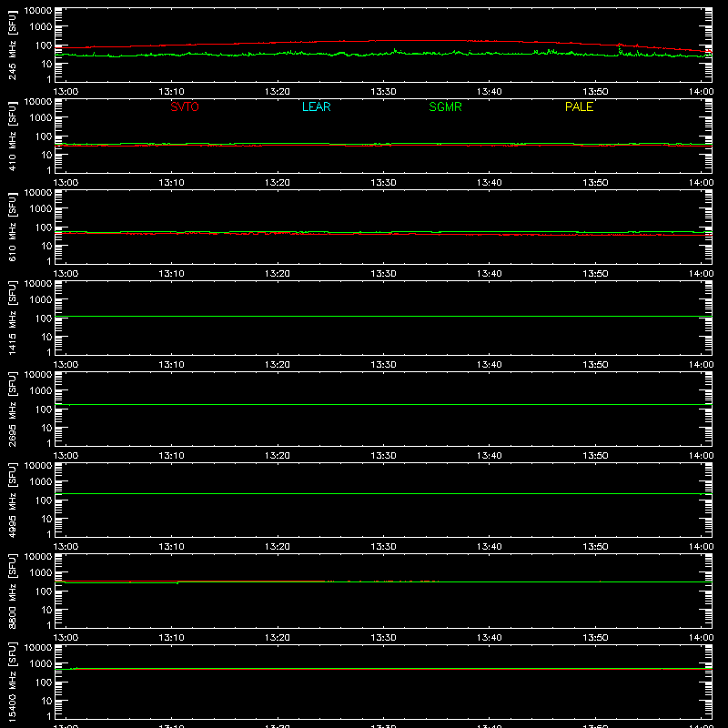Click the red SVTO trace in 245 MHz panel
This screenshot has width=728, height=728.
pos(383,41)
